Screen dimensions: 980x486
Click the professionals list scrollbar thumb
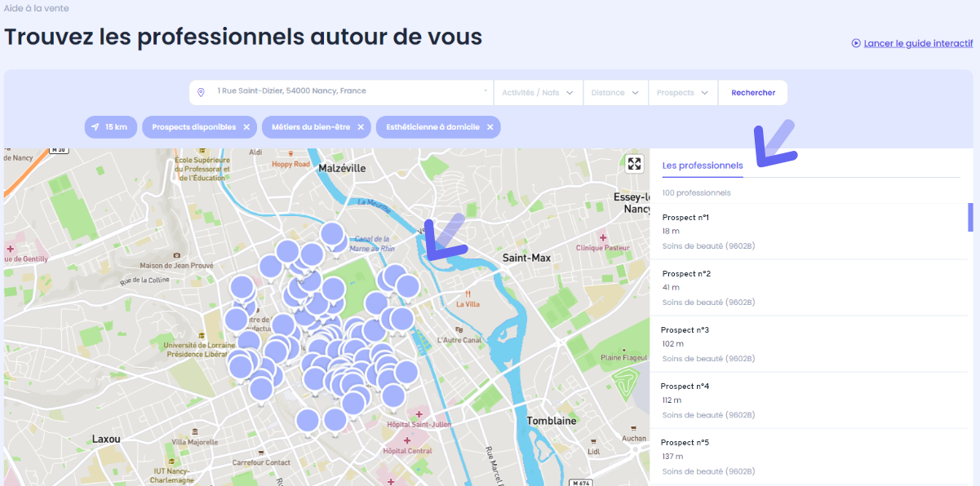(970, 217)
